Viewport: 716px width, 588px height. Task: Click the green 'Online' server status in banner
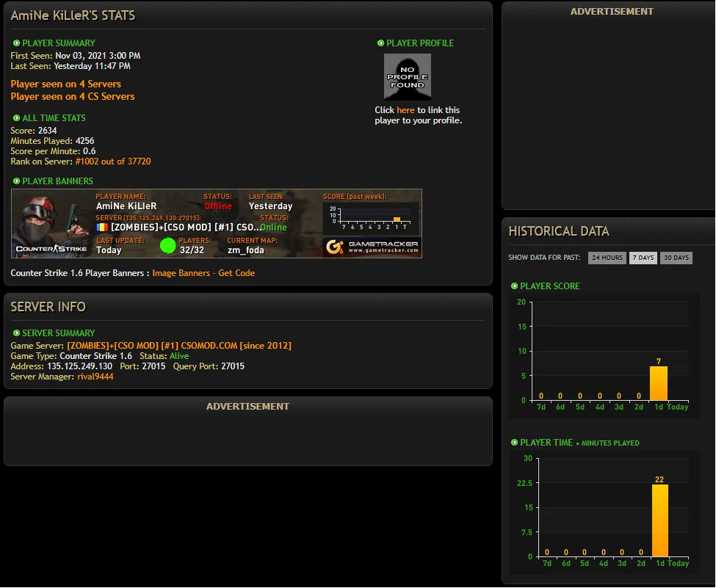click(273, 228)
